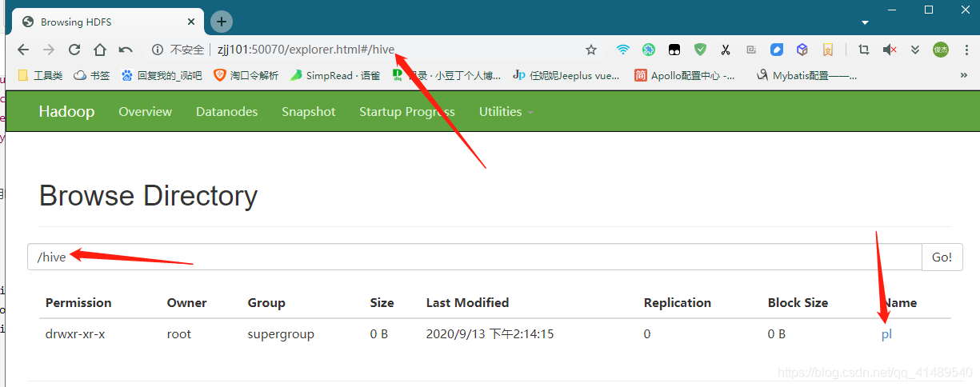Click the Size column header
Screen dimensions: 980x387
click(382, 303)
